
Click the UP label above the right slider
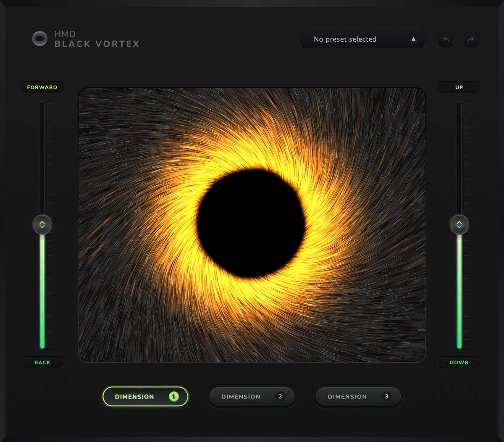click(x=459, y=87)
